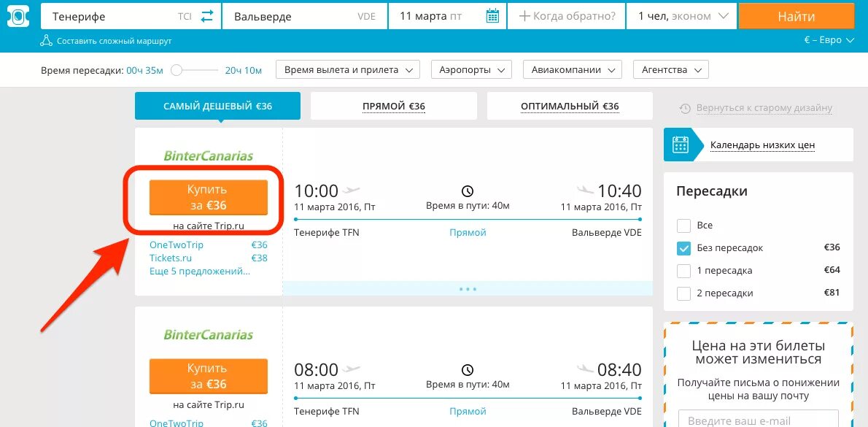Click the 'Введите ваш e-mail' field
Screen dimensions: 868x427
pyautogui.click(x=758, y=420)
